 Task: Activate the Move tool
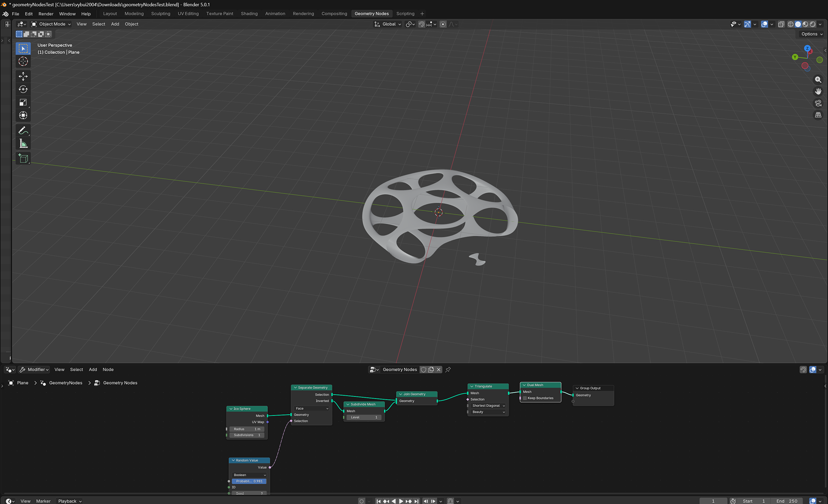[x=23, y=76]
